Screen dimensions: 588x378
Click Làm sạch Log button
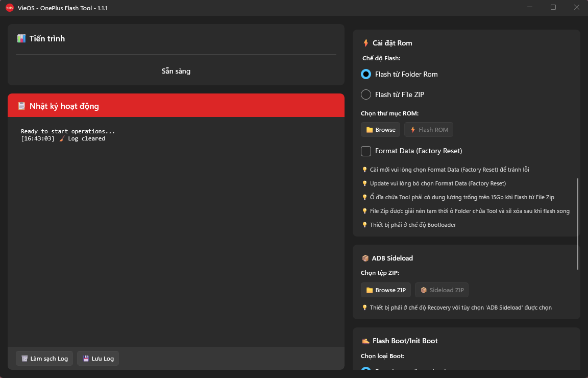click(44, 359)
